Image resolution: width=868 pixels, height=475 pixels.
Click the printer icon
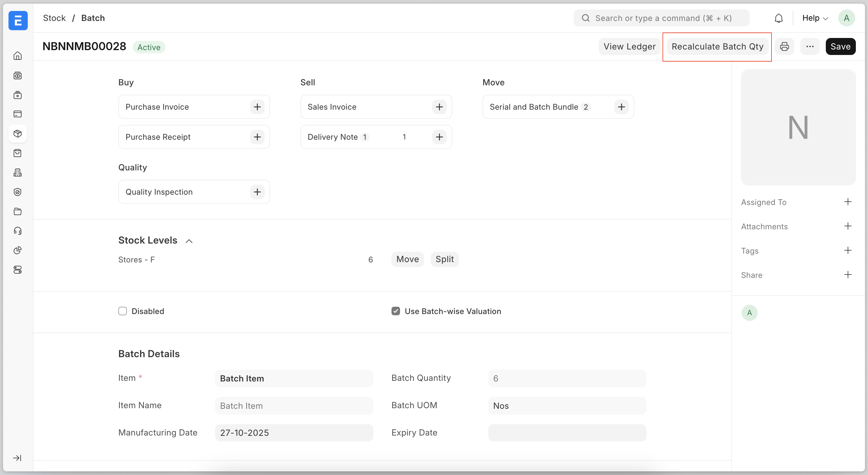(785, 46)
